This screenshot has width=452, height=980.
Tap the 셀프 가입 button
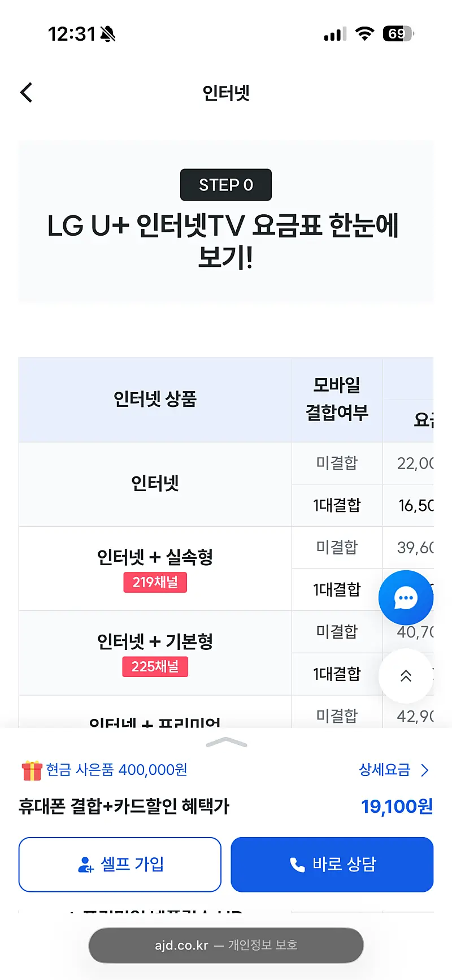120,864
